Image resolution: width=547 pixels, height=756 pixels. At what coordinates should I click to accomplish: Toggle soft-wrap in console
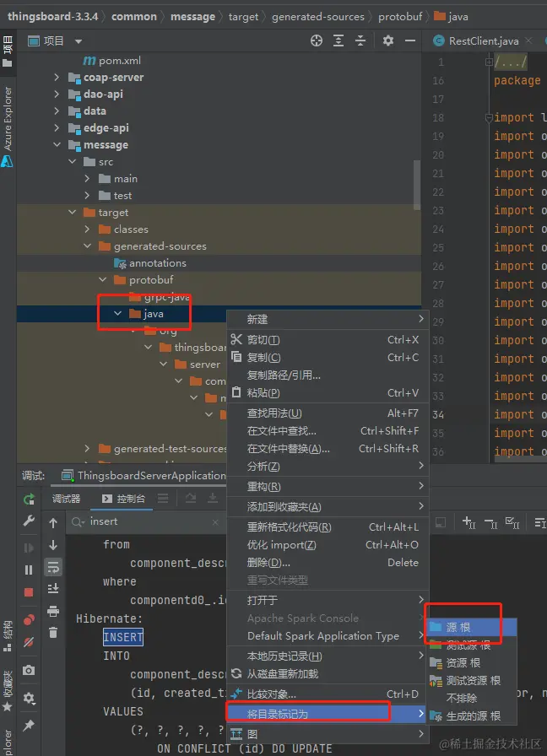pos(53,567)
